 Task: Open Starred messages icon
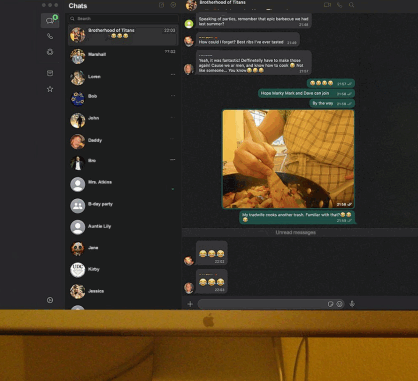pyautogui.click(x=50, y=89)
